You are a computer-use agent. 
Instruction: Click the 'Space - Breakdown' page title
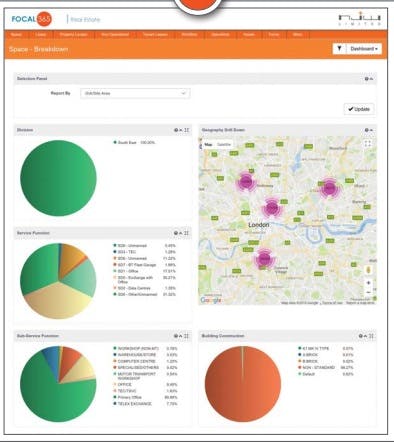point(39,49)
